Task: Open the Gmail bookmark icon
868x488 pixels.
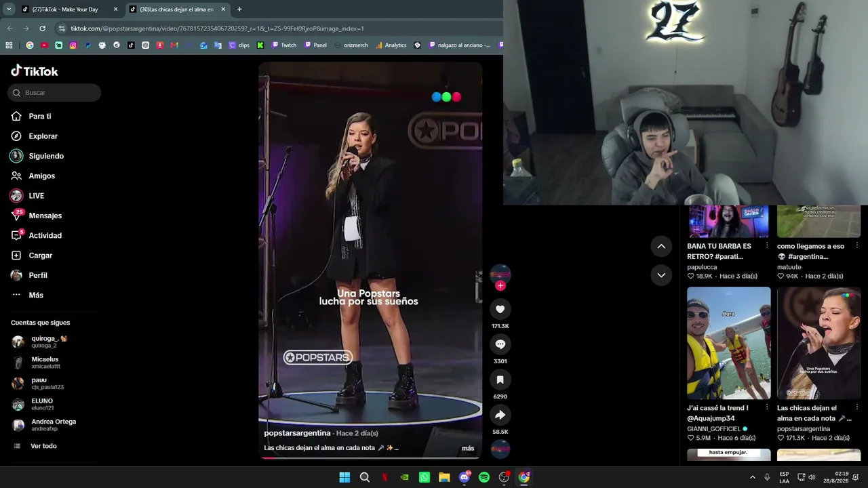Action: coord(174,45)
